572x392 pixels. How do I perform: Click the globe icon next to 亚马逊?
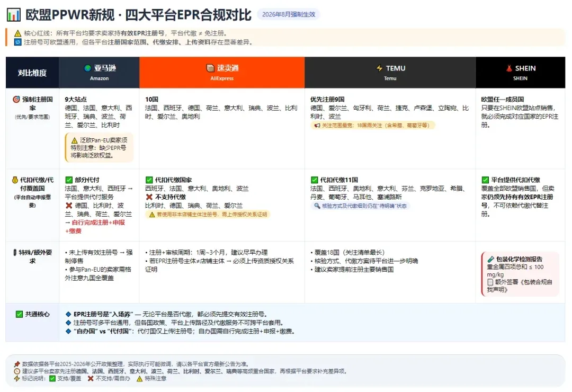[x=87, y=68]
